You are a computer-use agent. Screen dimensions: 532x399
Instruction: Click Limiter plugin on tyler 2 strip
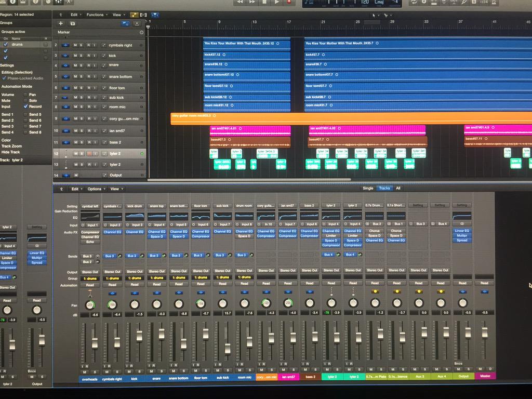coord(331,235)
